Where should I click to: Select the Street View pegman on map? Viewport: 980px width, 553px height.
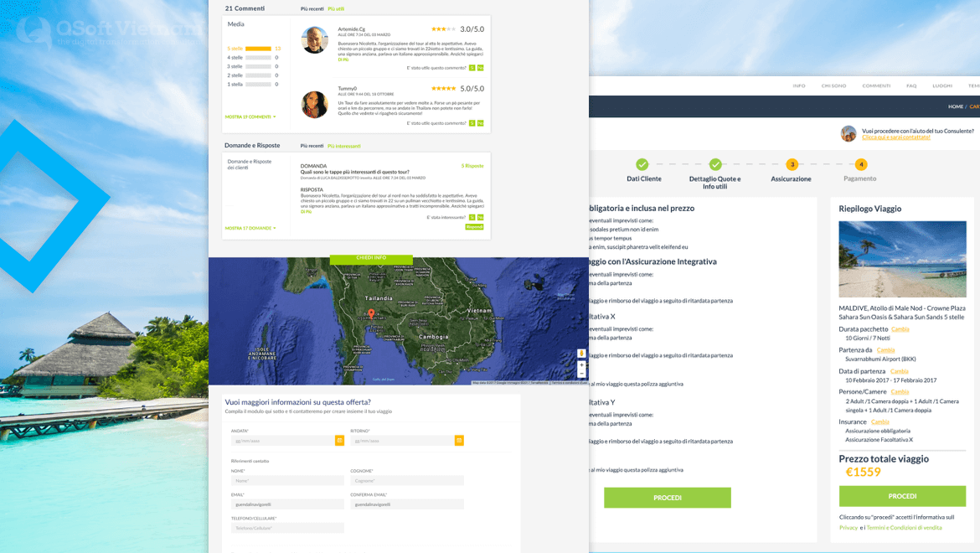[x=581, y=353]
